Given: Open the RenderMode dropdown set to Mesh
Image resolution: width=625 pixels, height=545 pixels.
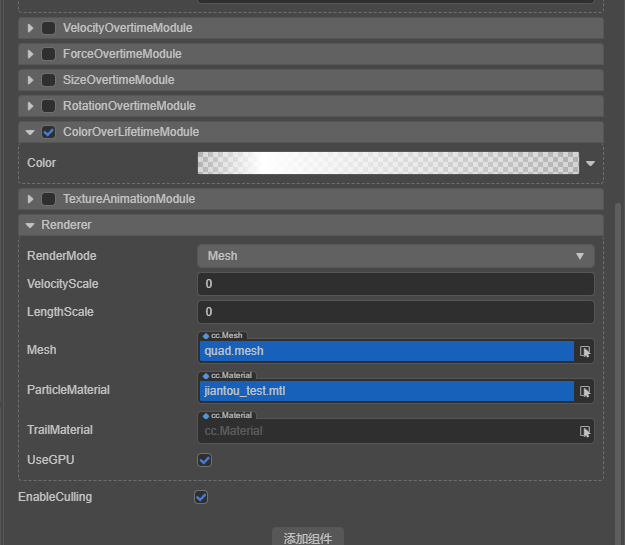Looking at the screenshot, I should coord(396,256).
